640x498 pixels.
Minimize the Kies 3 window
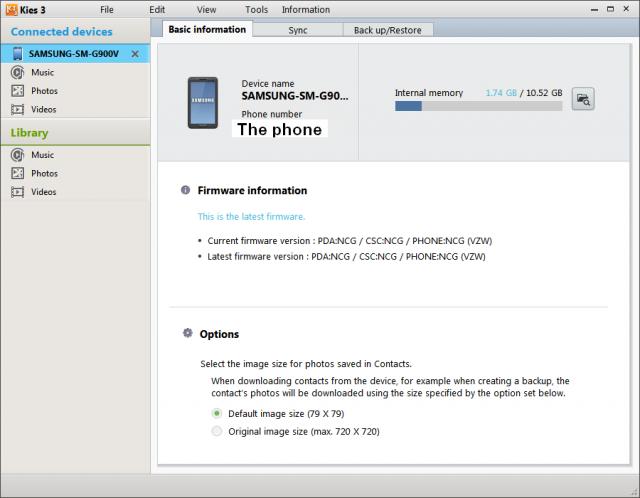(594, 9)
